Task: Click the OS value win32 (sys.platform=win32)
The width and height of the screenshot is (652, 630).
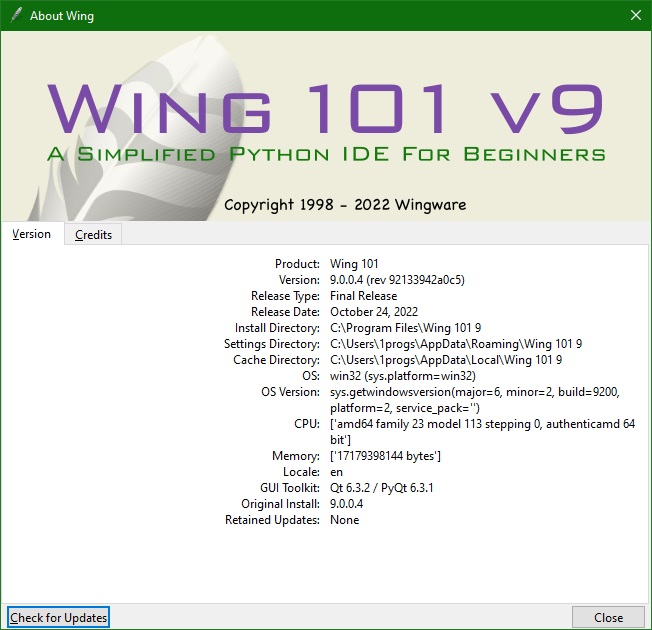Action: click(x=403, y=376)
